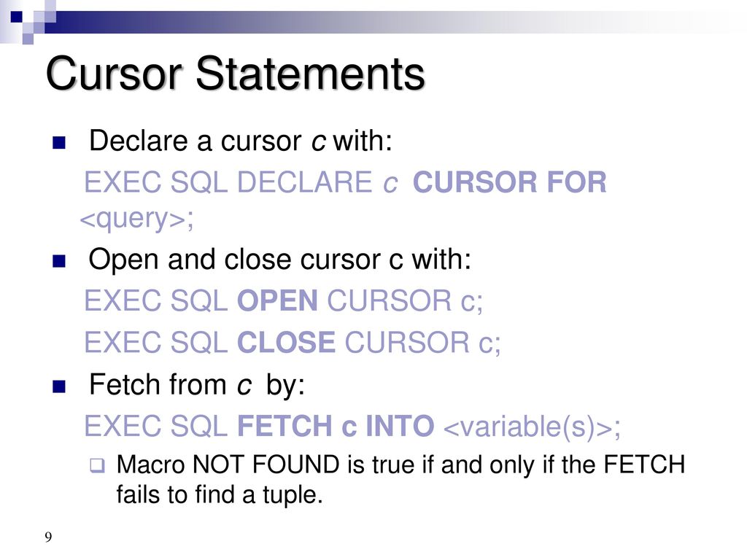This screenshot has height=560, width=747.
Task: Click the "Cursor Statements" slide title
Action: click(x=236, y=73)
